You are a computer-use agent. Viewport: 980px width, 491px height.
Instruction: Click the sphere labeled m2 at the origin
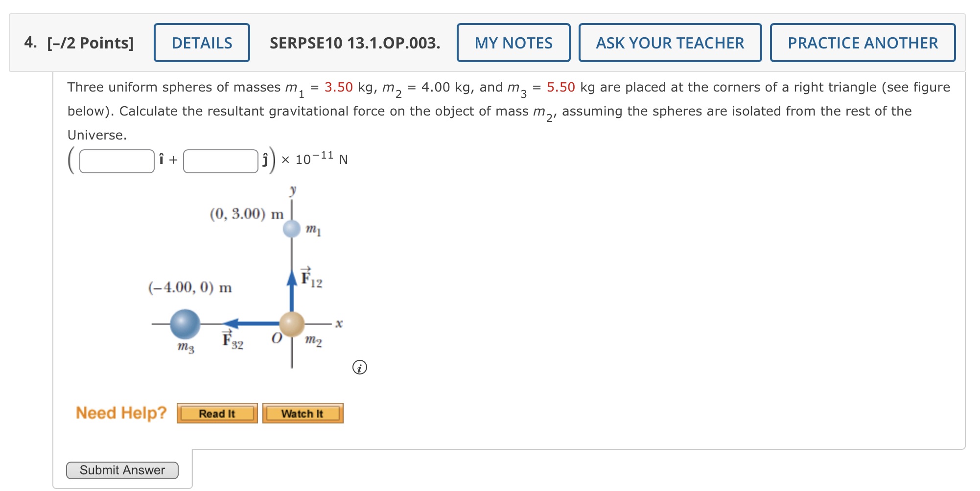click(292, 323)
